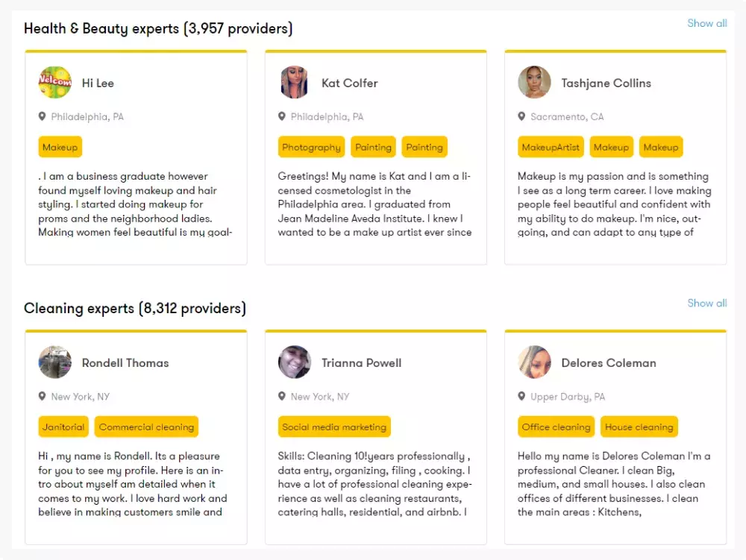The width and height of the screenshot is (746, 560).
Task: Click location pin beside Upper Darby, PA
Action: [x=522, y=396]
